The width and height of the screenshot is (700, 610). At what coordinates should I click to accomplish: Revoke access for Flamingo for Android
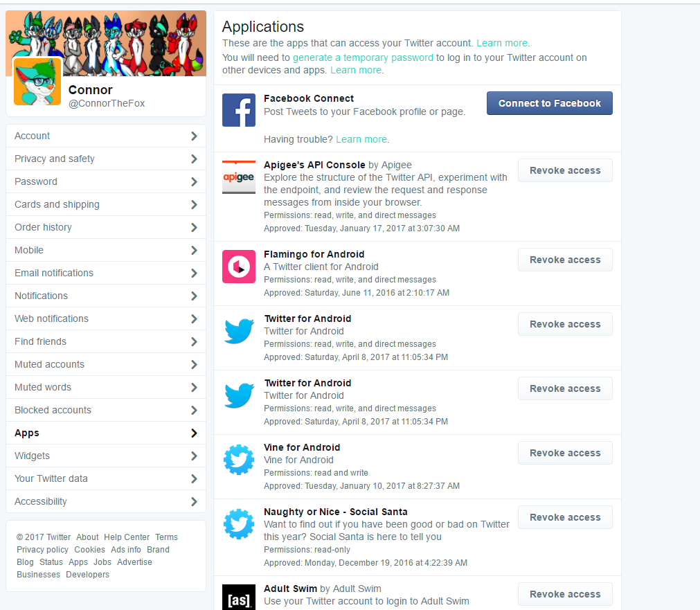pos(565,260)
